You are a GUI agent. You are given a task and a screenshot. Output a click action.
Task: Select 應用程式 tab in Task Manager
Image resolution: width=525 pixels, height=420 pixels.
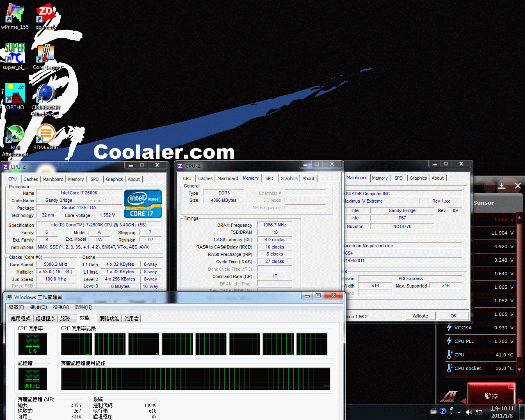coord(21,318)
